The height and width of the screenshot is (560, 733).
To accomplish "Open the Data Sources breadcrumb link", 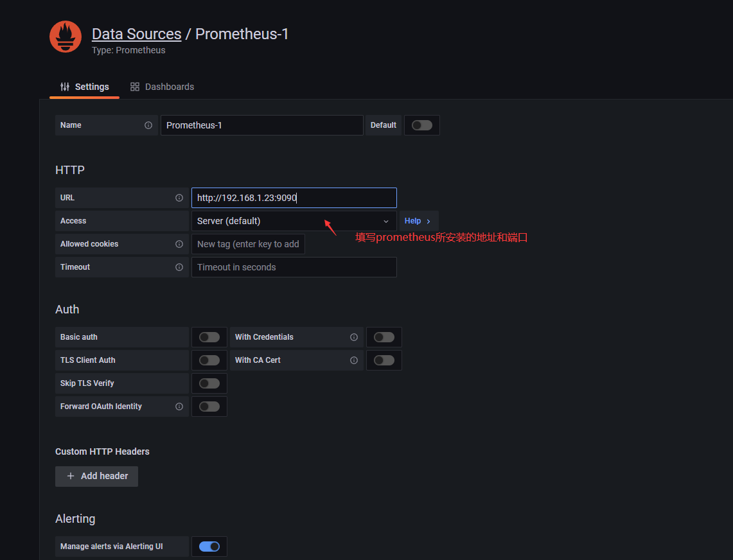I will pos(136,34).
